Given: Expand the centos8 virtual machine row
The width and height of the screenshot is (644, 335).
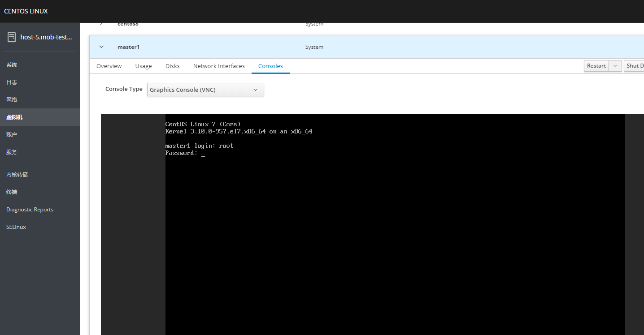Looking at the screenshot, I should [x=101, y=24].
